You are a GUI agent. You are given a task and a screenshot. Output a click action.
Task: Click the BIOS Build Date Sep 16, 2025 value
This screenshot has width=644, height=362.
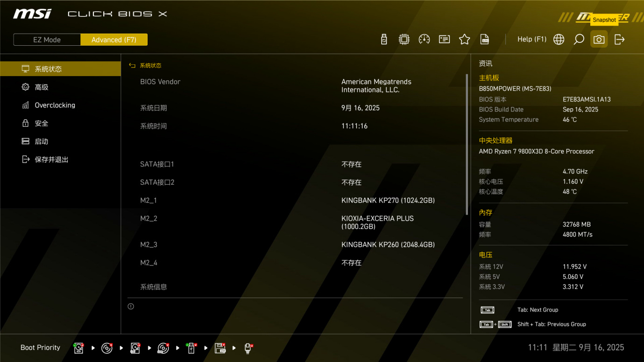point(580,110)
